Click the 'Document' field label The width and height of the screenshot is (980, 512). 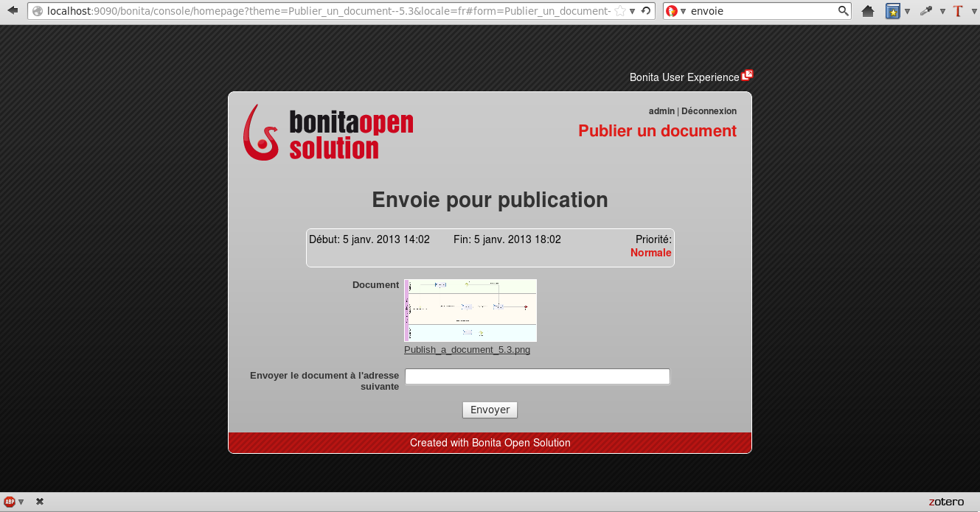click(x=375, y=285)
